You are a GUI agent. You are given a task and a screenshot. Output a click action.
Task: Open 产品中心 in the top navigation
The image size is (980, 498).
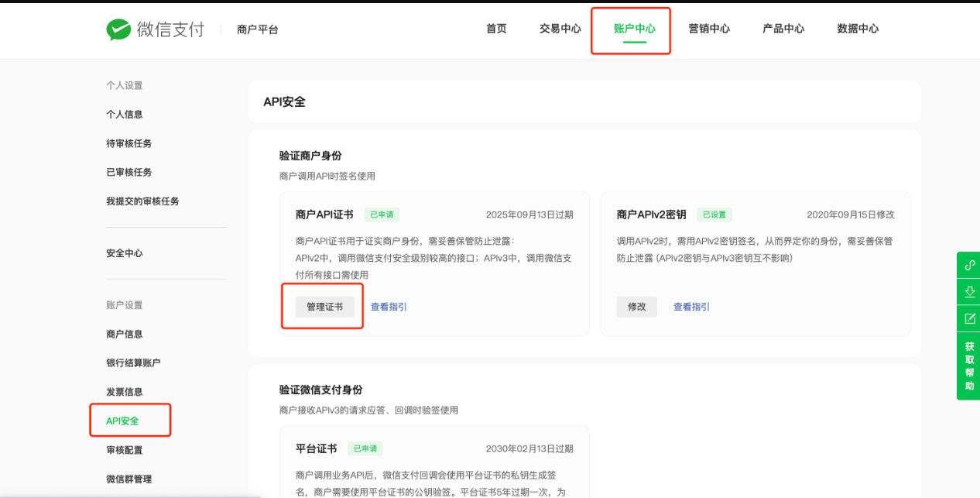(x=783, y=29)
